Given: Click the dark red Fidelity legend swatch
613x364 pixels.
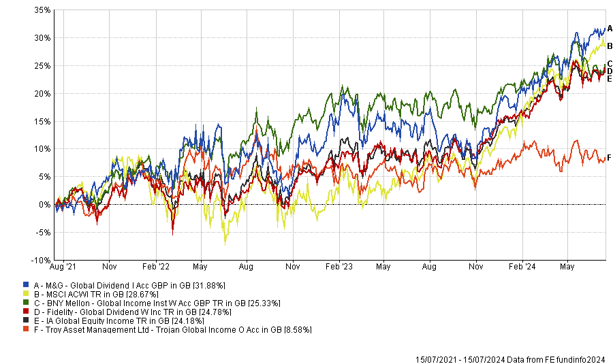Looking at the screenshot, I should click(25, 312).
